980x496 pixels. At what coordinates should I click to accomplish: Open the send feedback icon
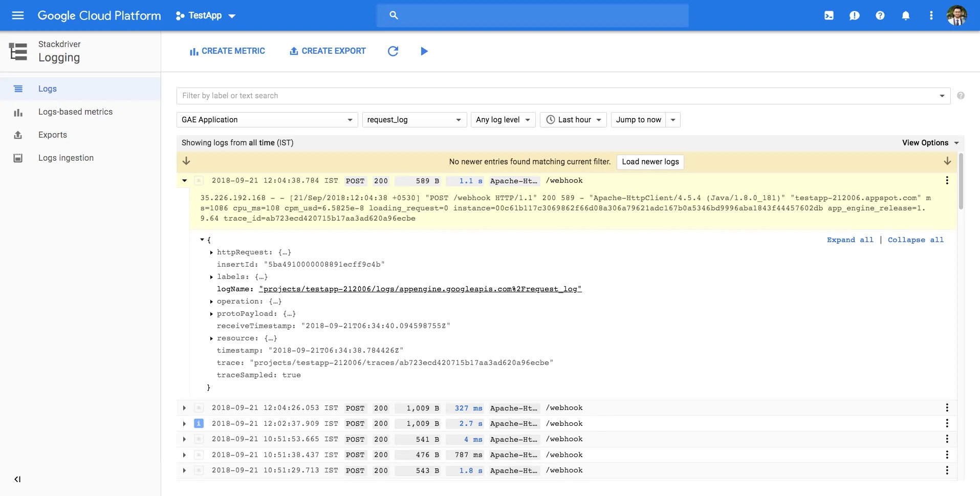coord(855,15)
